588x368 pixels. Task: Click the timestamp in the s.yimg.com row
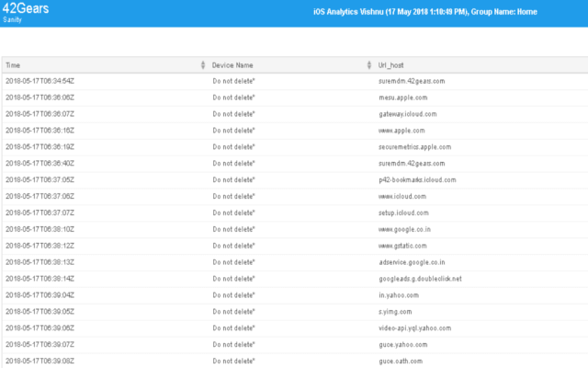point(40,312)
